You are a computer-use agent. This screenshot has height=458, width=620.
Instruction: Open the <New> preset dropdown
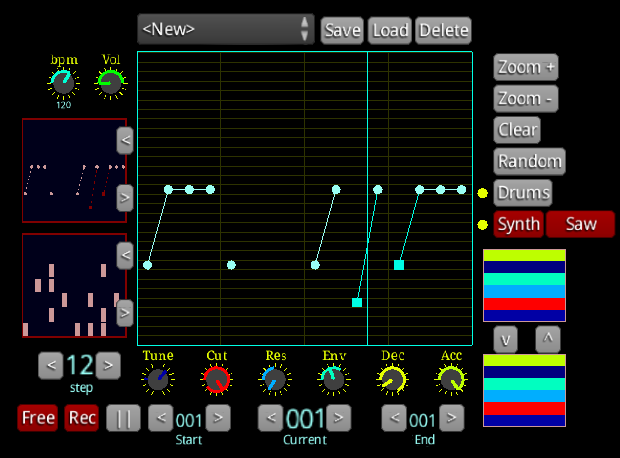click(x=225, y=29)
